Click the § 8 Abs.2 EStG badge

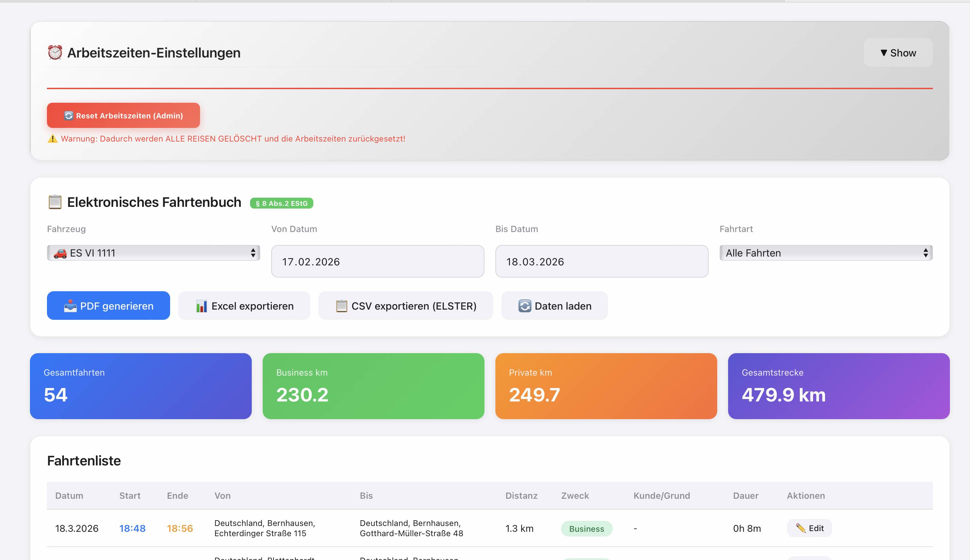pos(281,203)
